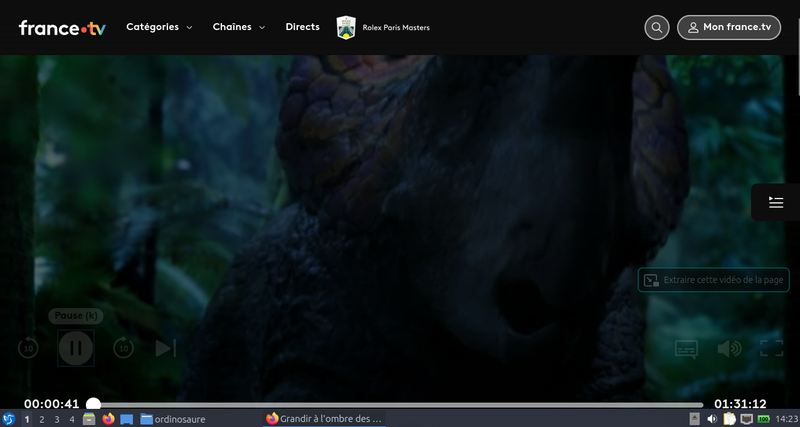This screenshot has width=800, height=427.
Task: Click the show desktop taskbar icon
Action: 127,419
